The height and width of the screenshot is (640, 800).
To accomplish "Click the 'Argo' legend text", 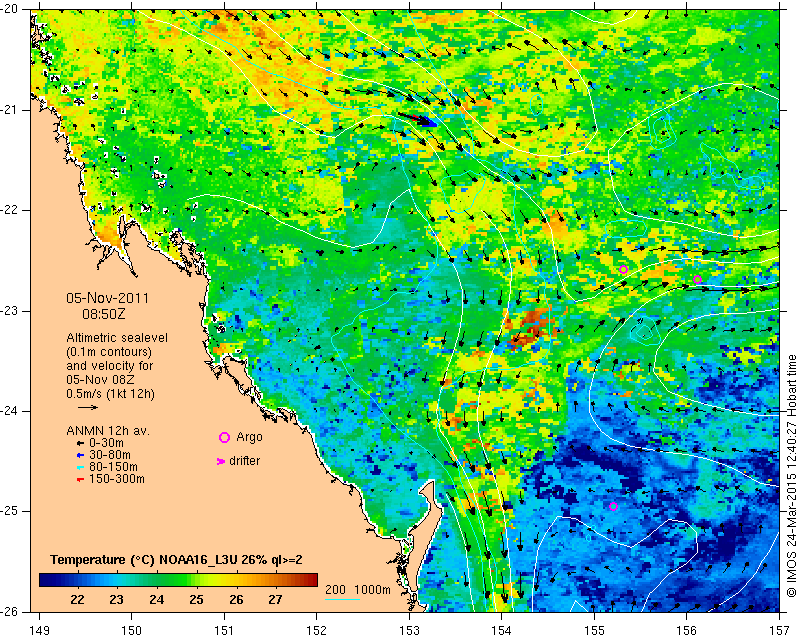I will [x=249, y=437].
